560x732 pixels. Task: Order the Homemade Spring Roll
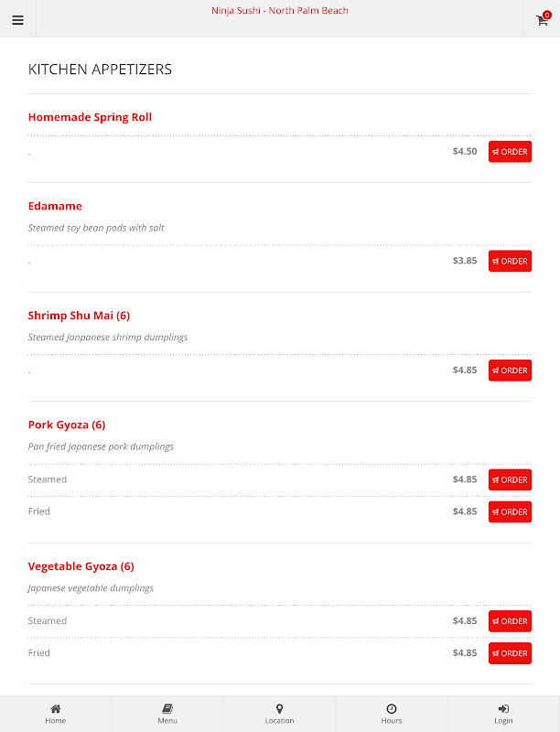[510, 152]
